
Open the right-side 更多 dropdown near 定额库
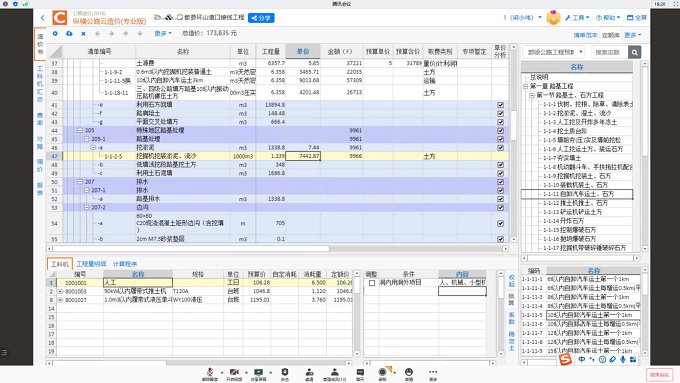pos(633,35)
